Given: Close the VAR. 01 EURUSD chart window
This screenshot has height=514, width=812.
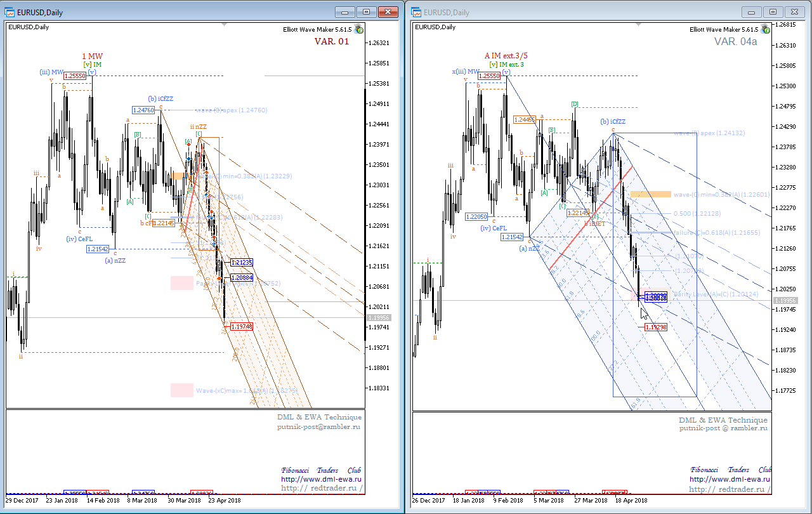Looking at the screenshot, I should (x=388, y=12).
